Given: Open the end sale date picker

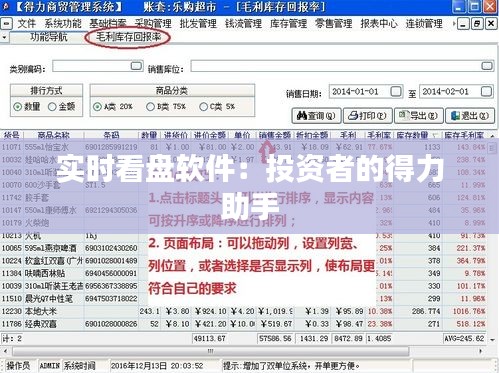Looking at the screenshot, I should (x=486, y=91).
